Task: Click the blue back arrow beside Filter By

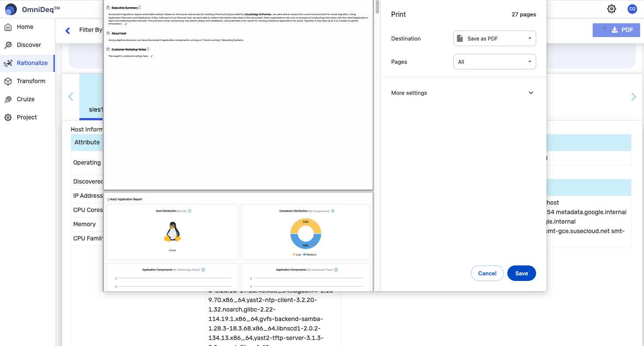Action: point(67,31)
